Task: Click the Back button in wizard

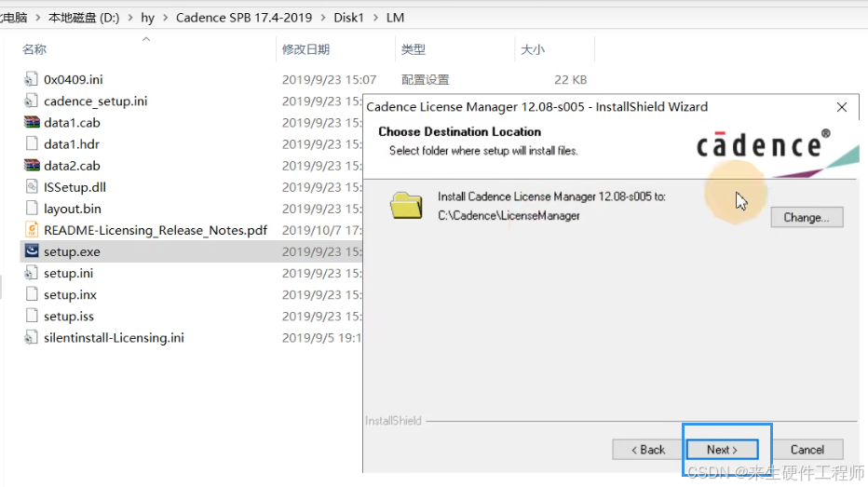Action: point(647,450)
